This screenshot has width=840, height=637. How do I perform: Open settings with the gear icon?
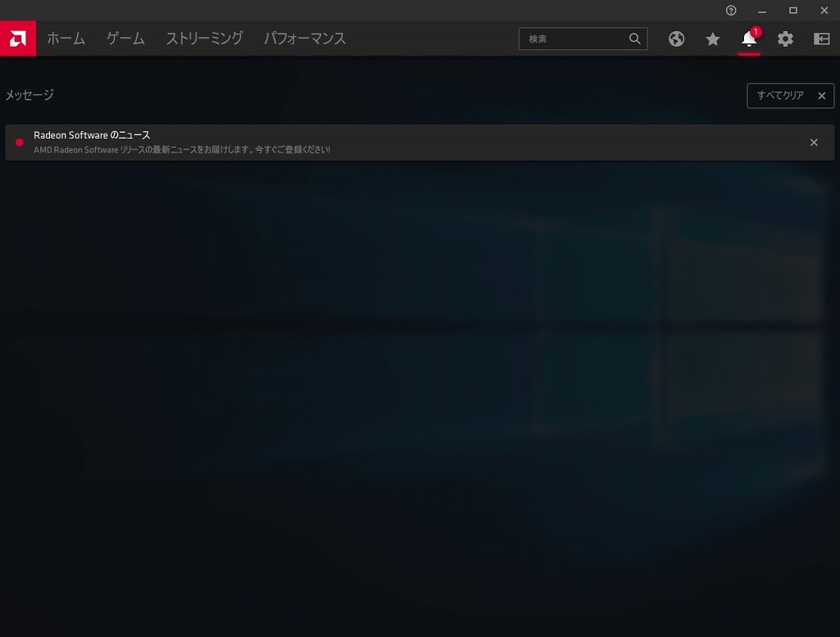(x=785, y=39)
